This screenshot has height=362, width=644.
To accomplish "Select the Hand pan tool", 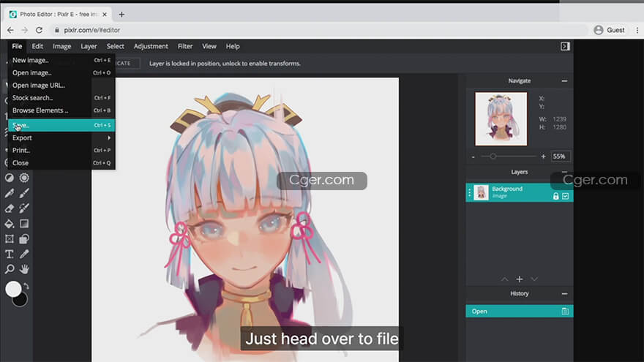I will click(x=24, y=269).
